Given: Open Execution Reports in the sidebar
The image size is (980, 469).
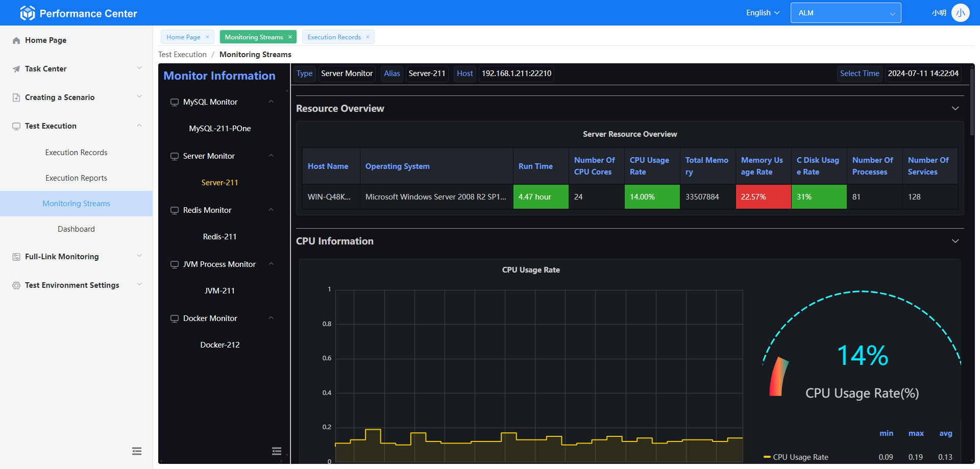Looking at the screenshot, I should point(76,178).
